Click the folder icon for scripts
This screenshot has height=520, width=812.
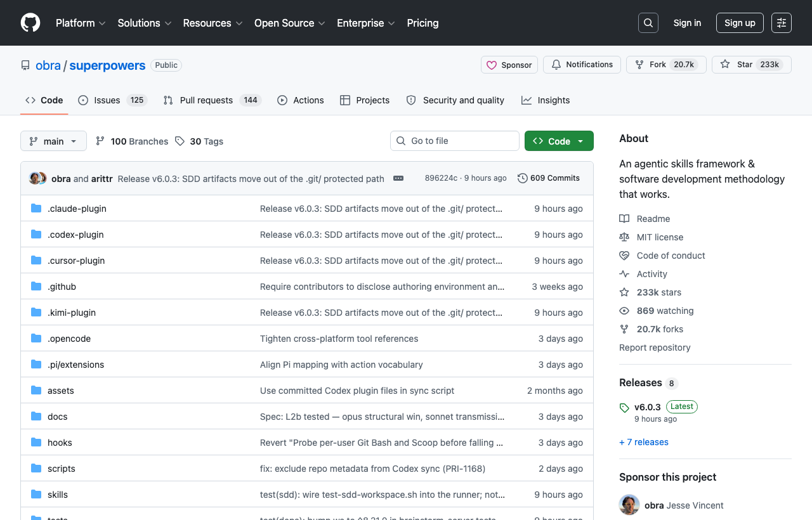coord(36,469)
